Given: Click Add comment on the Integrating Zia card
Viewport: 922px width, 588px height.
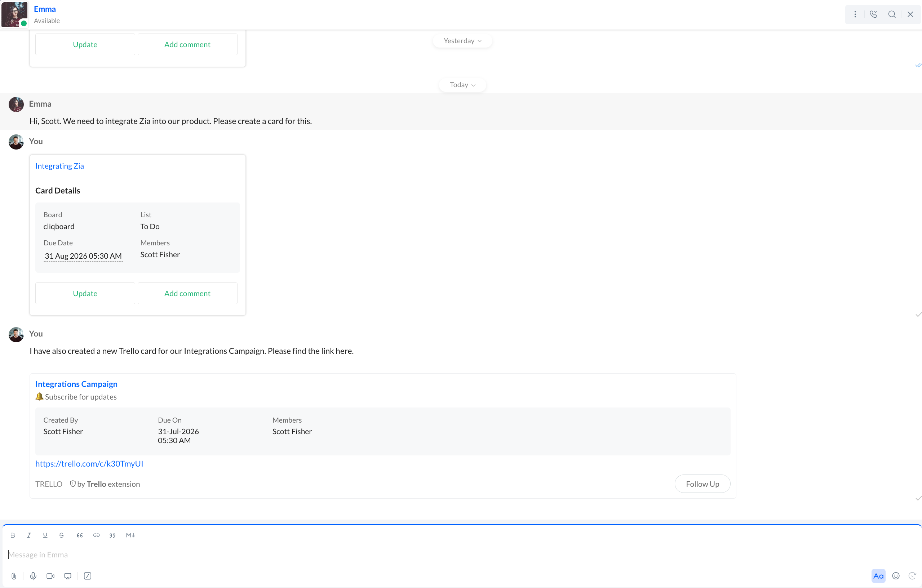Looking at the screenshot, I should tap(187, 294).
